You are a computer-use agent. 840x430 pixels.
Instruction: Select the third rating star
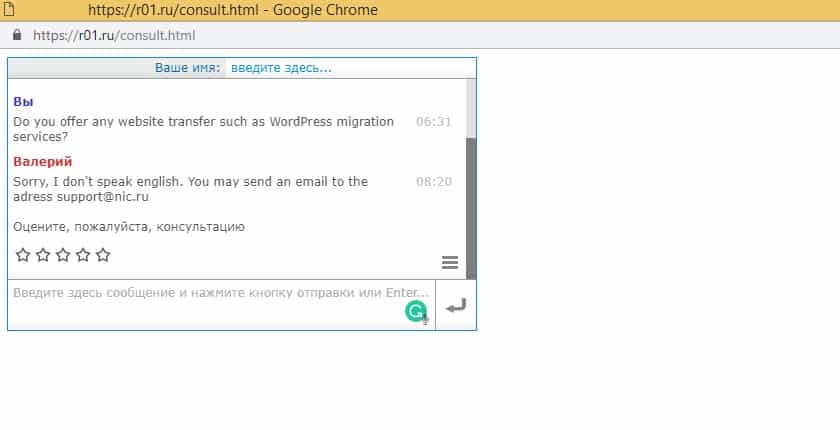63,255
